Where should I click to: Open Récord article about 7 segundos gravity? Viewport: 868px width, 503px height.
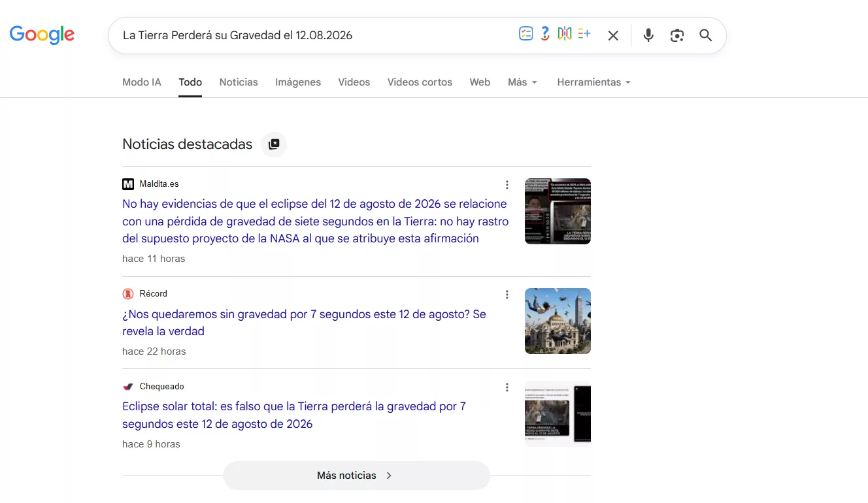pos(304,323)
